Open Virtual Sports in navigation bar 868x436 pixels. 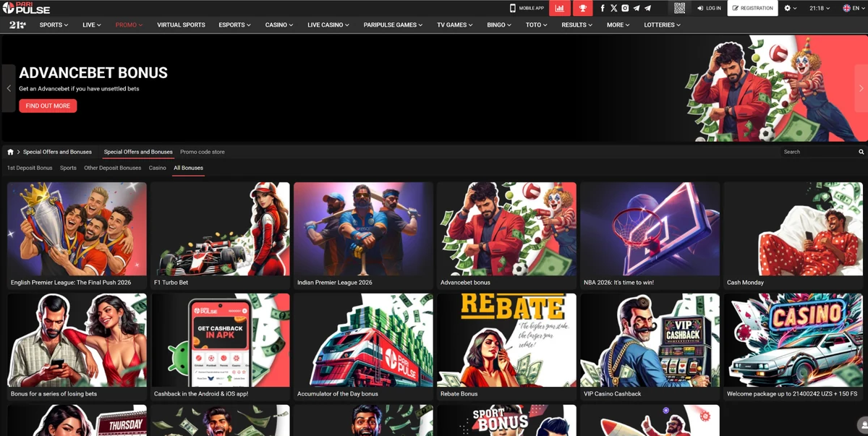(181, 25)
